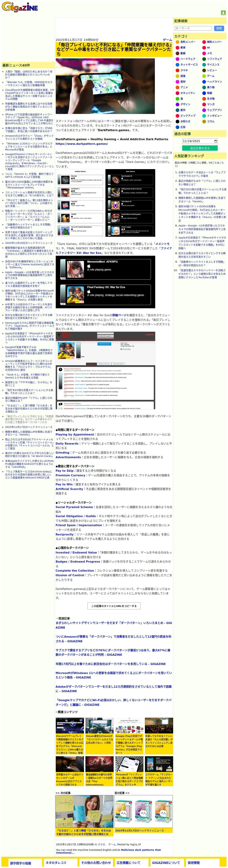Open the ハードウェア category link
Viewport: 228px width, 868px height.
point(188,59)
